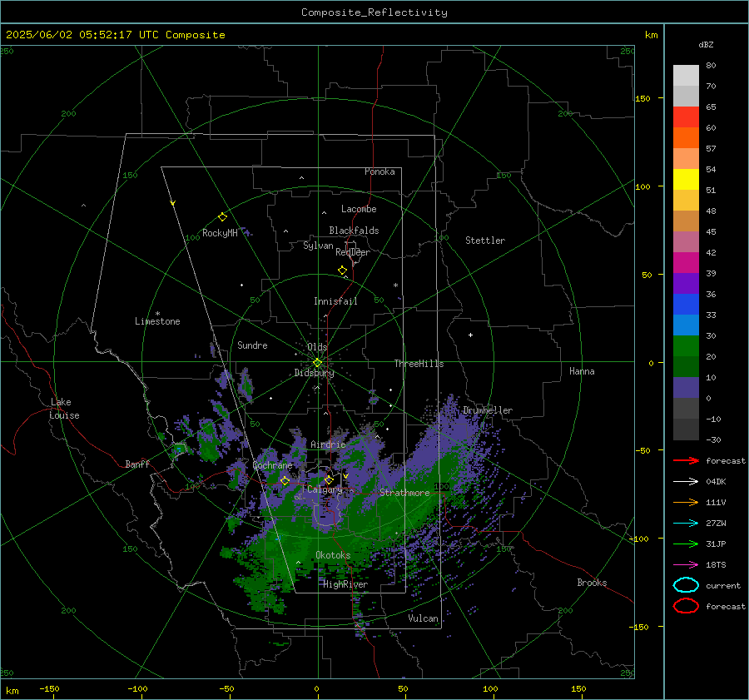Click the Vulcan label
Viewport: 749px width, 700px height.
[423, 618]
